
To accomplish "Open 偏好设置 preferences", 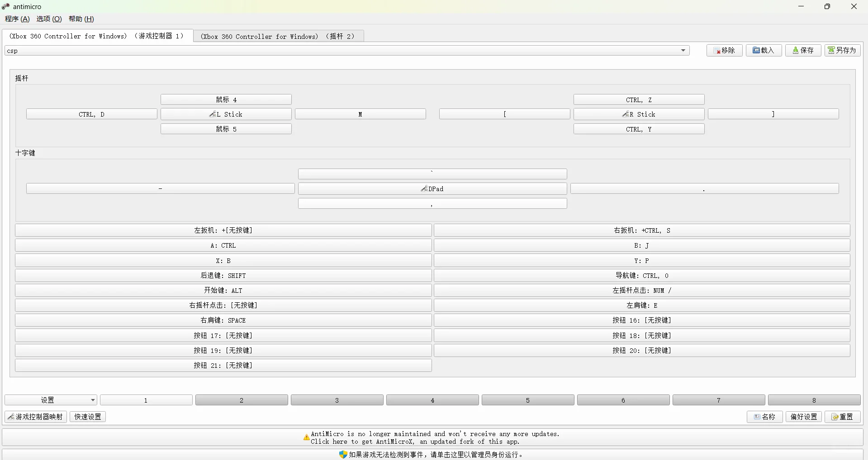I will tap(804, 417).
